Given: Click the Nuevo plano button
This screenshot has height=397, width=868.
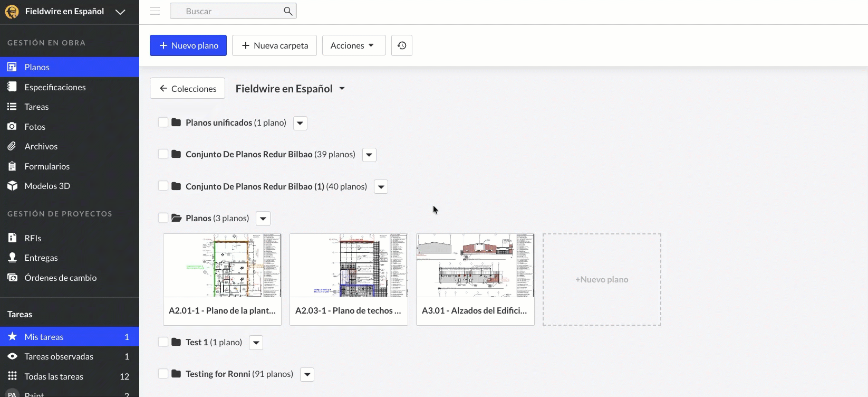Looking at the screenshot, I should [188, 45].
